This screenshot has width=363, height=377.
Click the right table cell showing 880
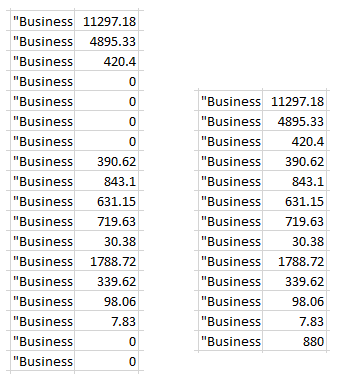click(294, 341)
